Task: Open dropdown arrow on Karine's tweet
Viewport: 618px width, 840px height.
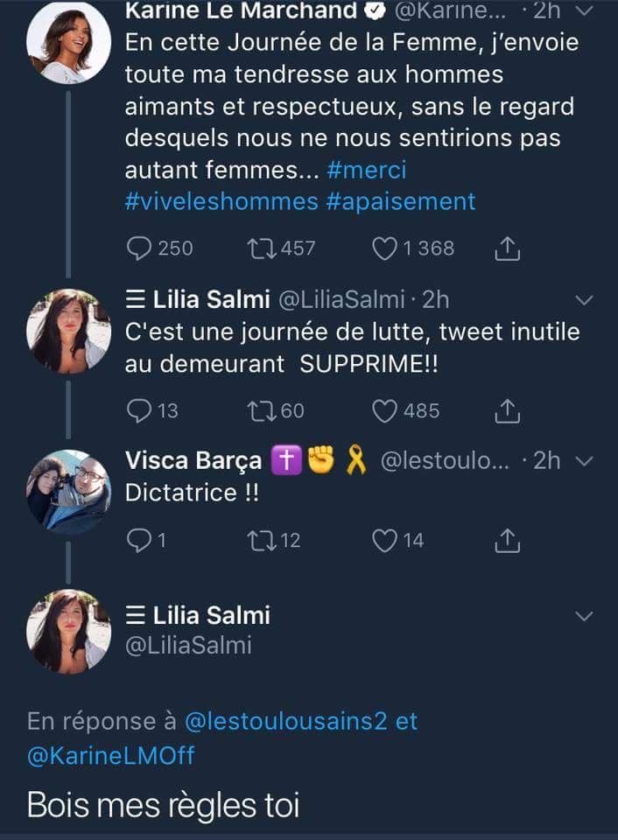Action: tap(585, 10)
